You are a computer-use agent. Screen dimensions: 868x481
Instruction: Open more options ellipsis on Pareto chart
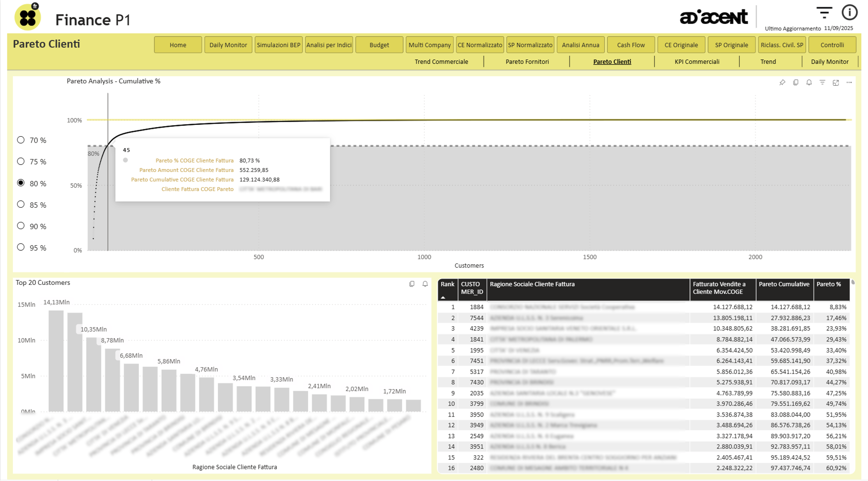click(849, 82)
